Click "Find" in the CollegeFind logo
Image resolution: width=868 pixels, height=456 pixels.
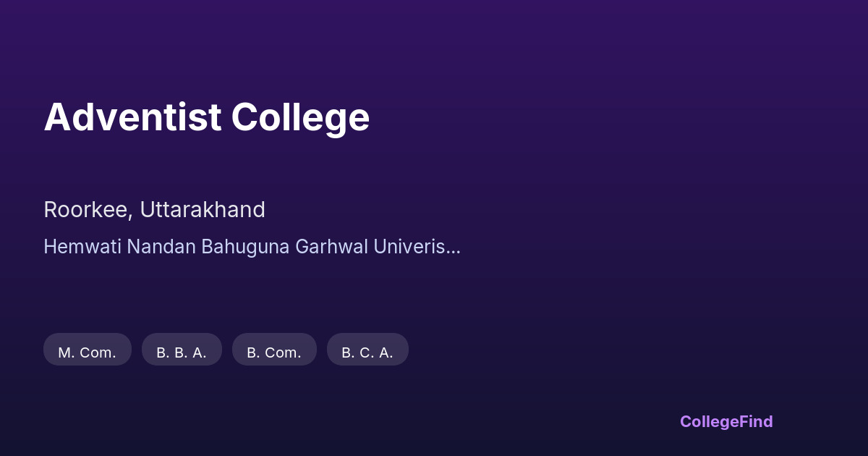click(x=756, y=421)
